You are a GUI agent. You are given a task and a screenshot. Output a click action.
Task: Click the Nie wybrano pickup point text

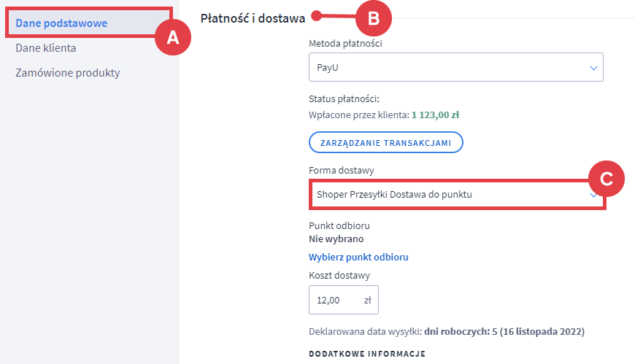click(336, 239)
